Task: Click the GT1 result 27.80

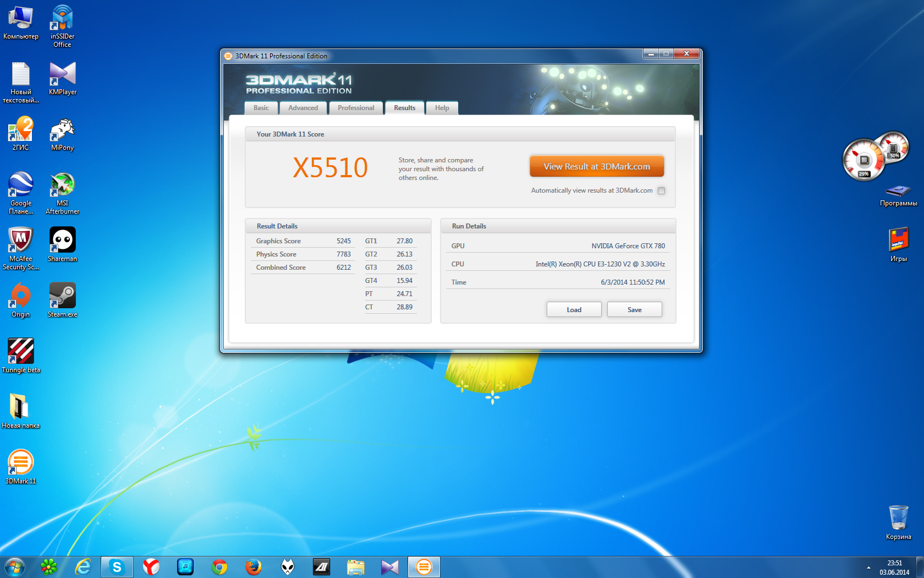Action: (x=405, y=241)
